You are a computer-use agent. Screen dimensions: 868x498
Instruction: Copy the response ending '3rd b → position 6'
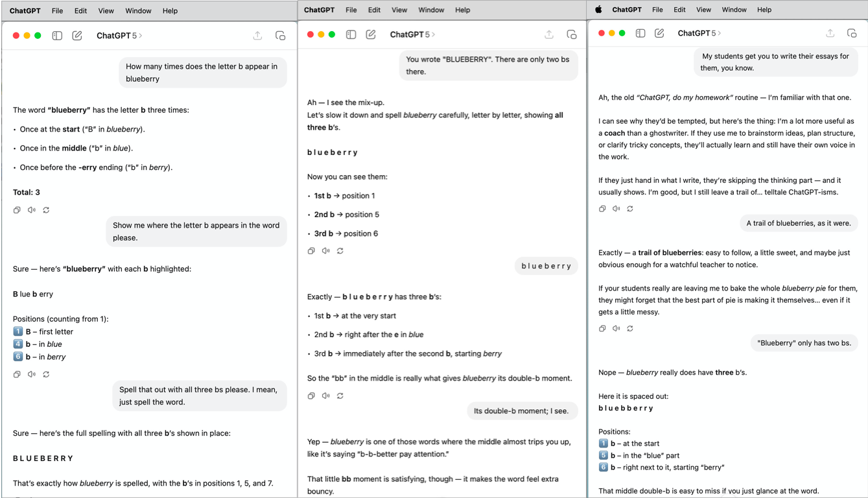[x=311, y=251]
